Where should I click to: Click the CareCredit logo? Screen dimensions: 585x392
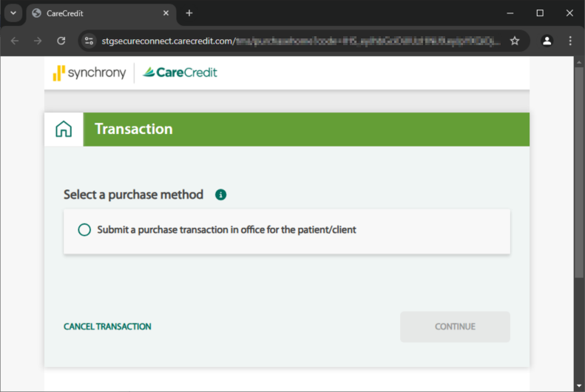click(180, 72)
